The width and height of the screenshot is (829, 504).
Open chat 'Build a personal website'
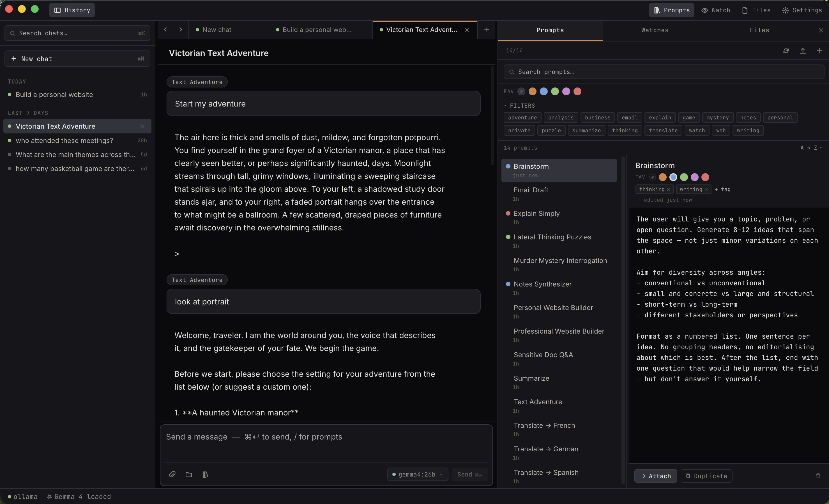(x=77, y=95)
